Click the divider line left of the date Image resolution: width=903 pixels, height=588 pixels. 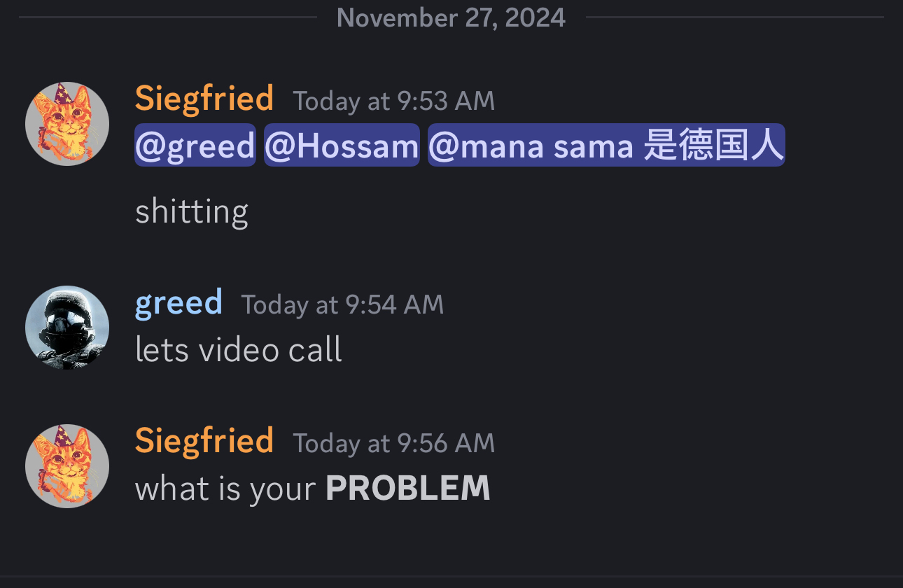[168, 17]
